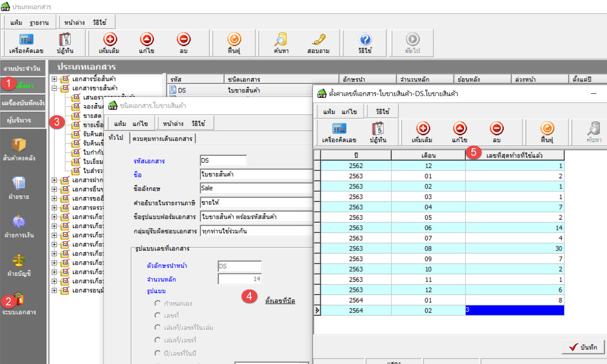This screenshot has width=607, height=364.
Task: Select ปี/เลขที่ในปี radio option
Action: 158,353
